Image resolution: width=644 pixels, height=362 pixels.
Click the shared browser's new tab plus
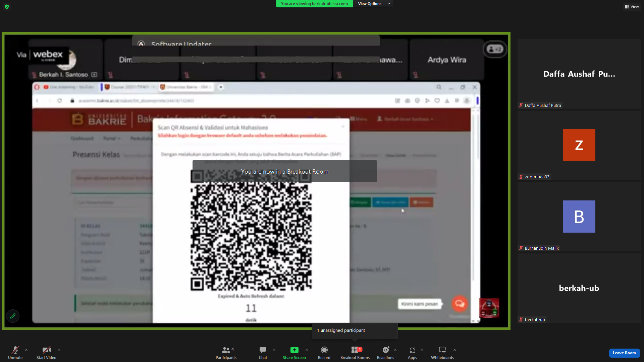coord(221,87)
